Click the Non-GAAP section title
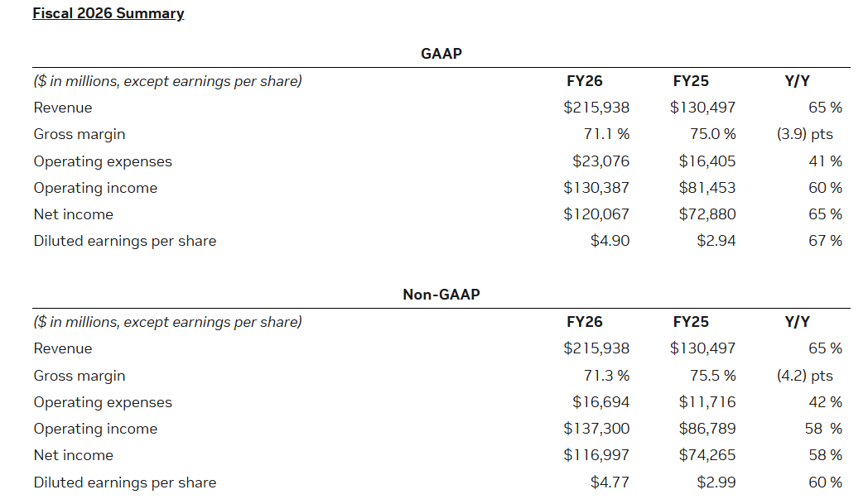The height and width of the screenshot is (504, 868). pos(441,294)
